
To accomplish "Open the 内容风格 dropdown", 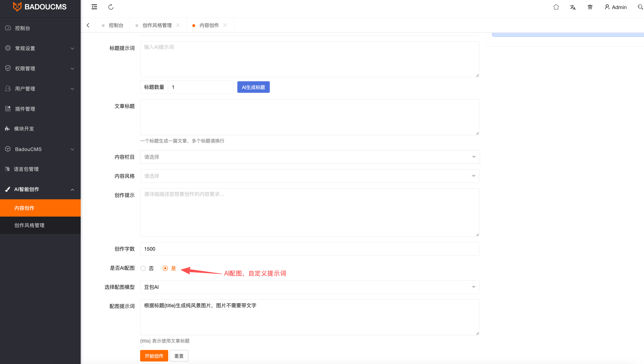I will (310, 176).
